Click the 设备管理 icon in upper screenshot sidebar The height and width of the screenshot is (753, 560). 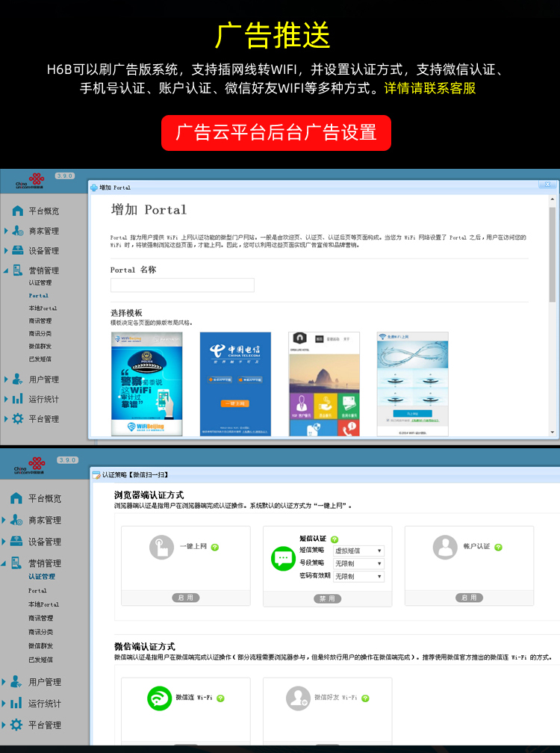18,250
